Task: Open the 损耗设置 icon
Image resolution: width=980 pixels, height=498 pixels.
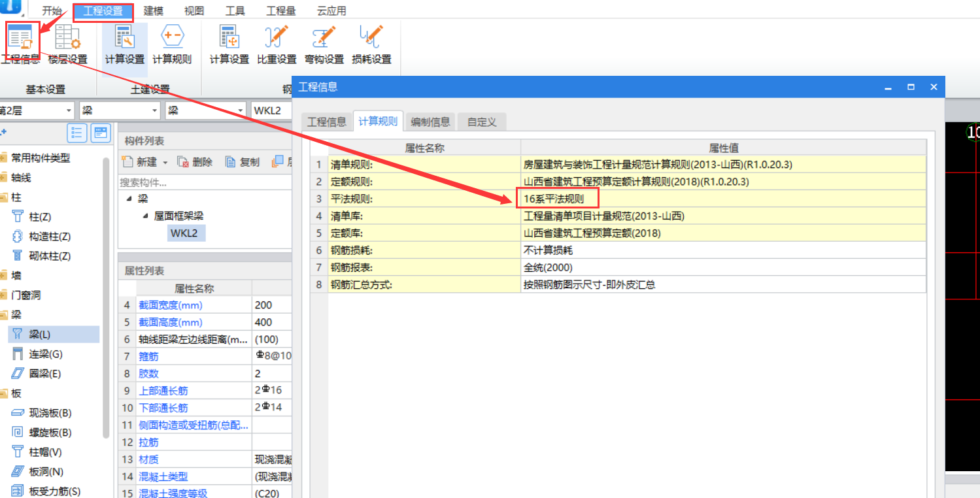Action: [371, 45]
